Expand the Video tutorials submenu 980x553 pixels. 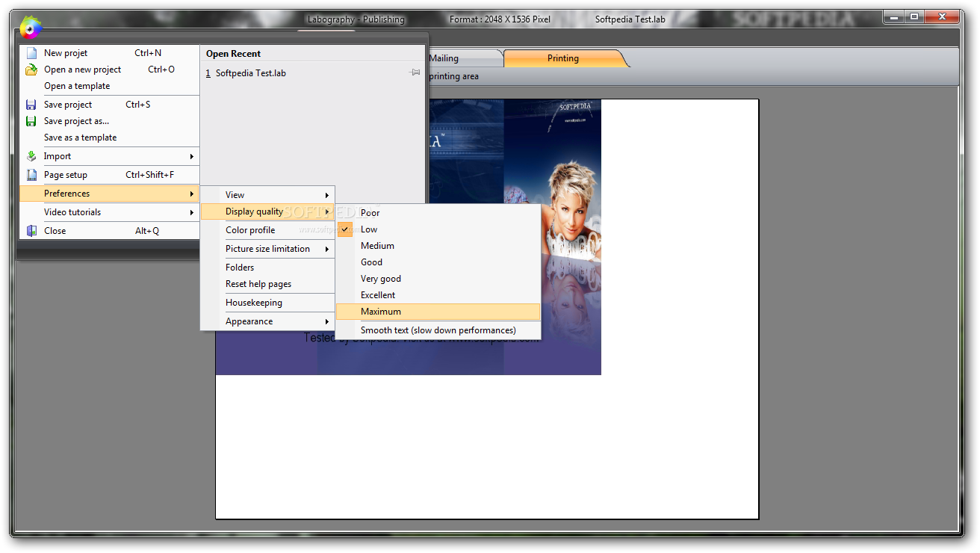pyautogui.click(x=109, y=212)
